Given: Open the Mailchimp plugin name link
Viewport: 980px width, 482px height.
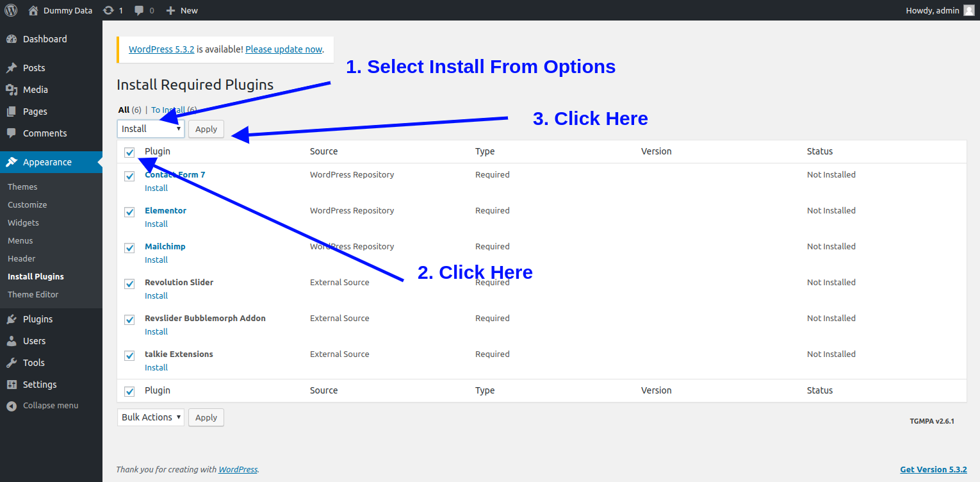Looking at the screenshot, I should (x=165, y=247).
